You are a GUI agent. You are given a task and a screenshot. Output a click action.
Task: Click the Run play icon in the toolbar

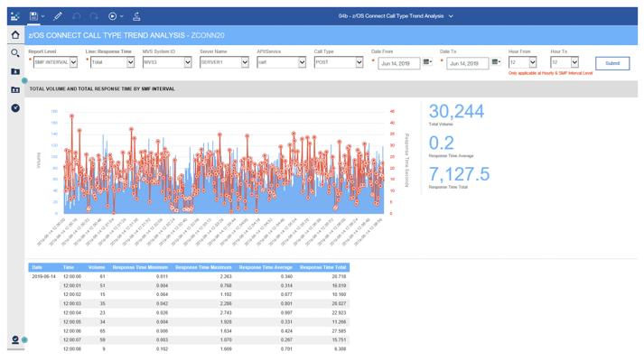point(112,15)
